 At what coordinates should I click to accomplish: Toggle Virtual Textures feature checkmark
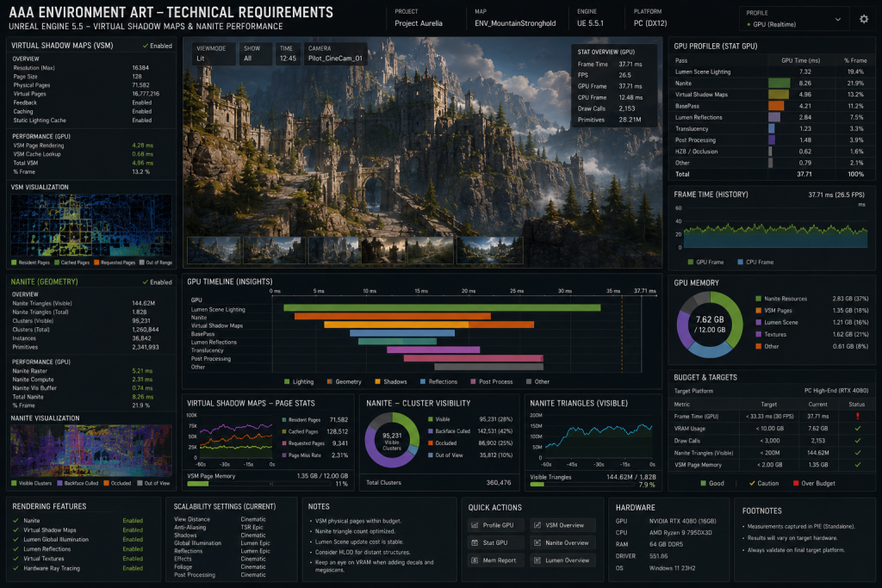point(16,559)
